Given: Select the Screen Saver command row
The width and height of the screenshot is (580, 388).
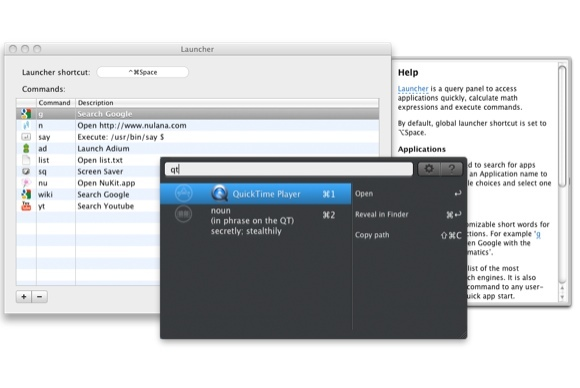Looking at the screenshot, I should click(x=198, y=171).
